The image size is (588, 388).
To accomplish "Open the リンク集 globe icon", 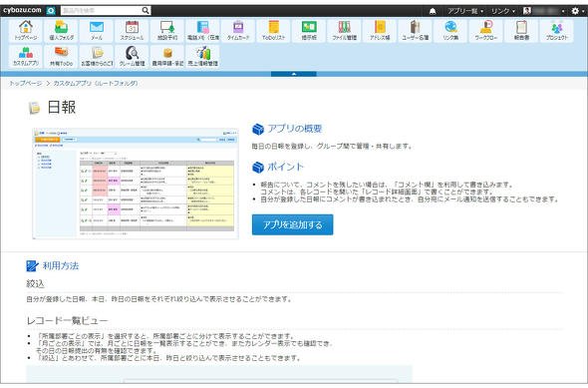I will [450, 30].
